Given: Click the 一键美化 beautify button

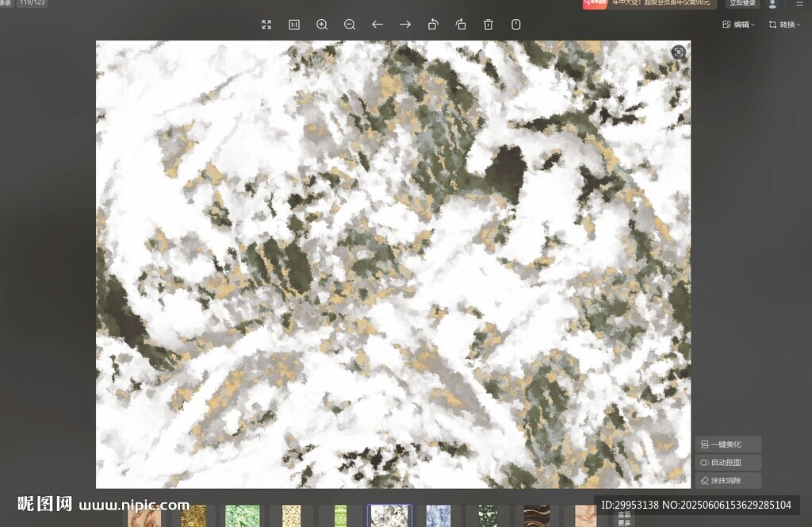Looking at the screenshot, I should (728, 444).
